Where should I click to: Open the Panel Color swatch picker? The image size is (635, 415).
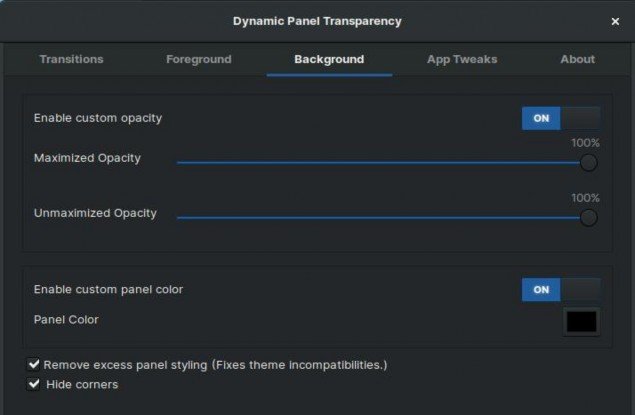[582, 322]
